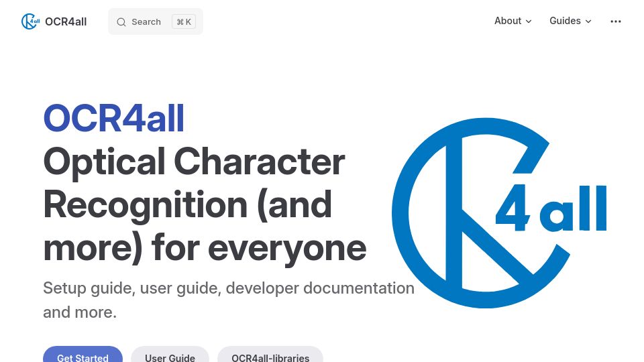Image resolution: width=644 pixels, height=362 pixels.
Task: Click the 'Optical Character Recognition' headline text
Action: pyautogui.click(x=205, y=204)
